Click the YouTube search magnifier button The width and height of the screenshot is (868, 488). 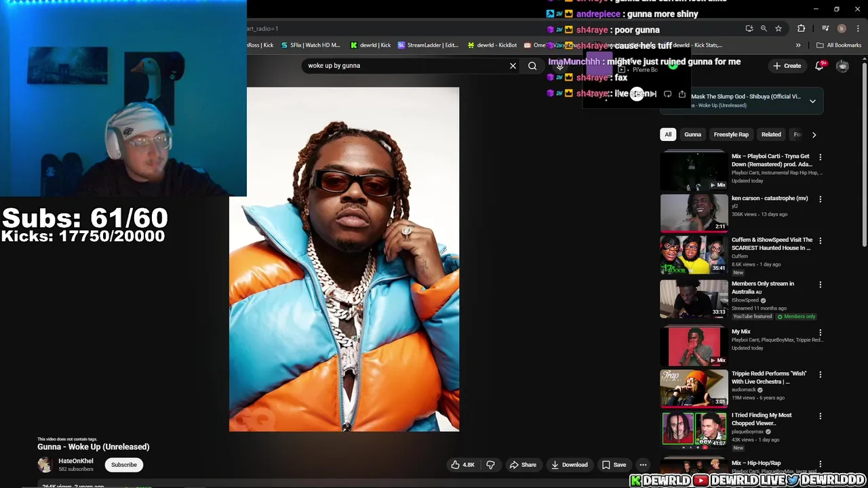[532, 66]
